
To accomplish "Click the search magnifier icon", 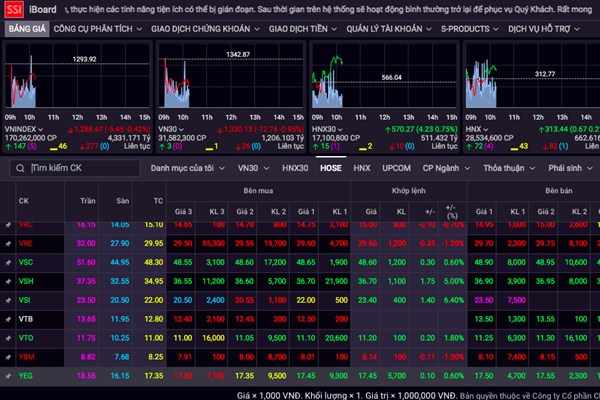I will coord(21,168).
